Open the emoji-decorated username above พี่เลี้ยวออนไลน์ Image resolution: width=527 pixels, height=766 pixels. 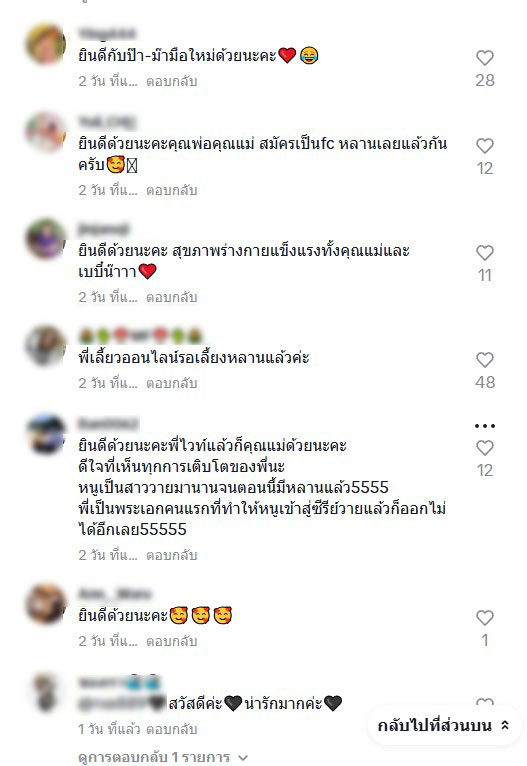tap(140, 336)
